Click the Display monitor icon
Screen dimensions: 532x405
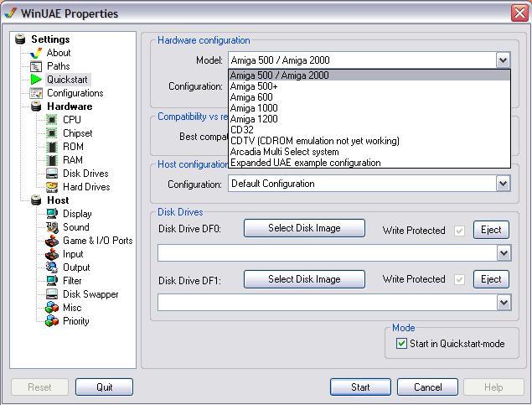52,214
